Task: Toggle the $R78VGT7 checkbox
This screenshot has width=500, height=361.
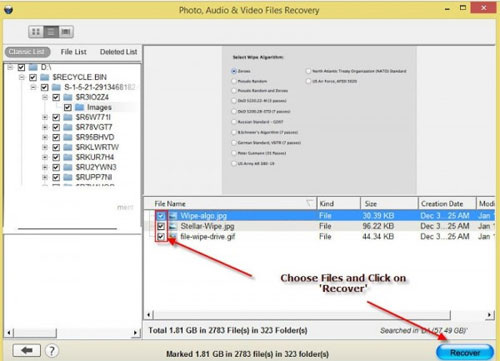Action: pos(56,127)
